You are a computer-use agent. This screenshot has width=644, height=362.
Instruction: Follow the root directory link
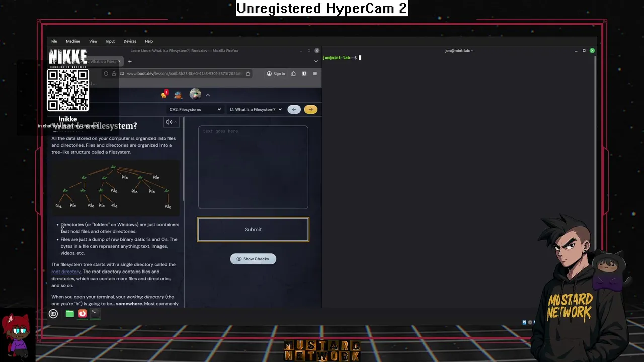pyautogui.click(x=66, y=271)
